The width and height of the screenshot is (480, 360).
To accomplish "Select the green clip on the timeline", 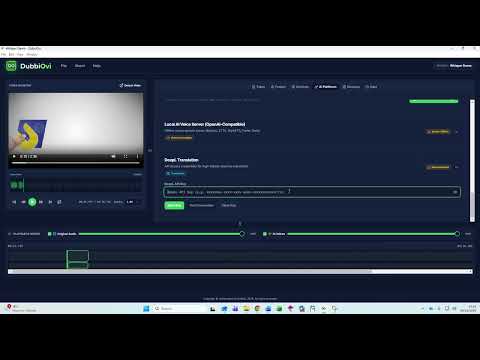I will 78,259.
